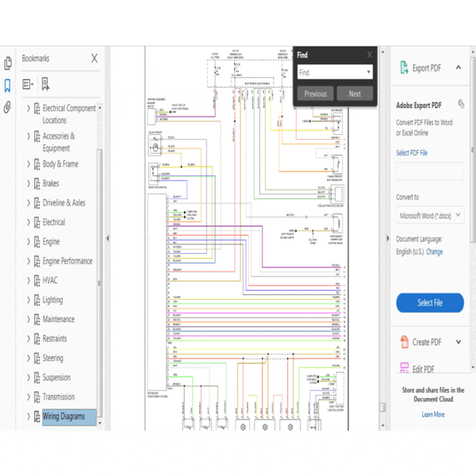Click the bookmarks list scroll down arrow
The width and height of the screenshot is (476, 476).
point(100,423)
